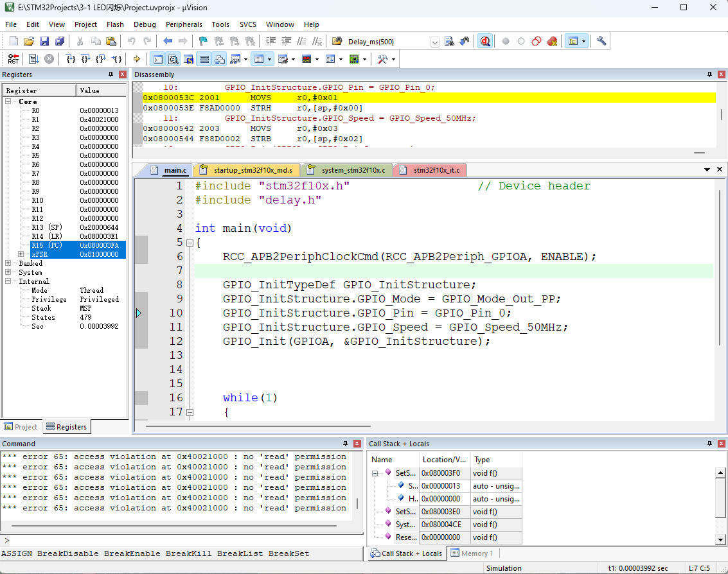Click the Run program icon
This screenshot has width=728, height=574.
[33, 59]
